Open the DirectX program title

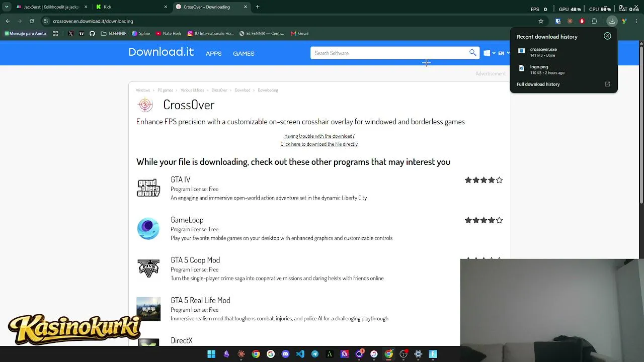[182, 340]
